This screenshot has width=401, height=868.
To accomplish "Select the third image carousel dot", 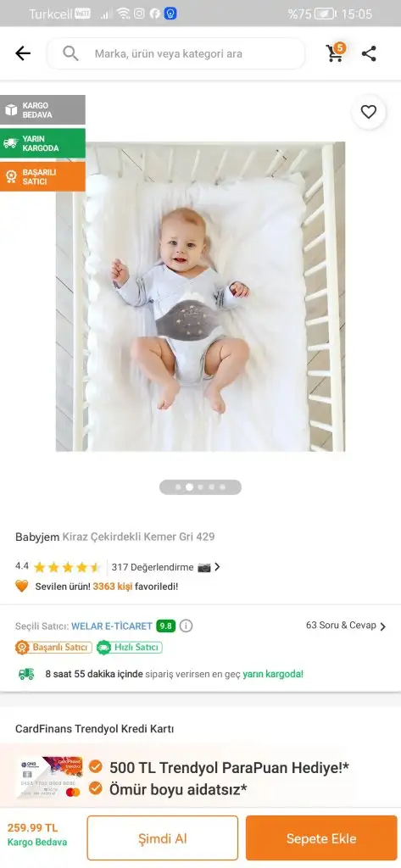I will point(200,487).
